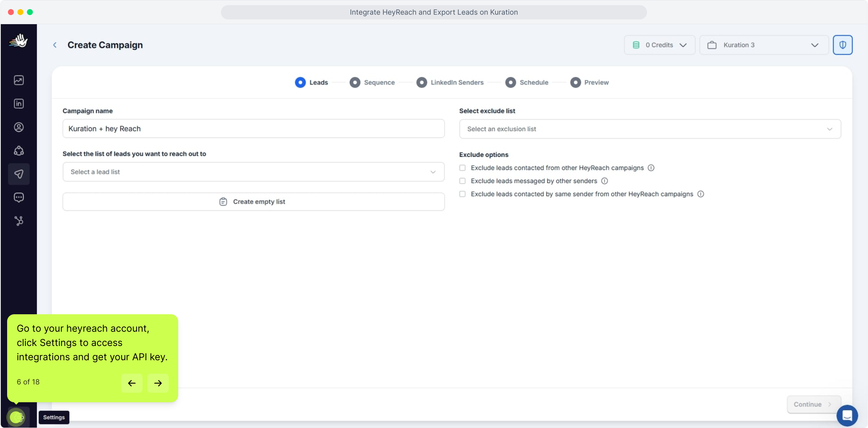Click the blue shield icon button
This screenshot has width=868, height=428.
[843, 45]
